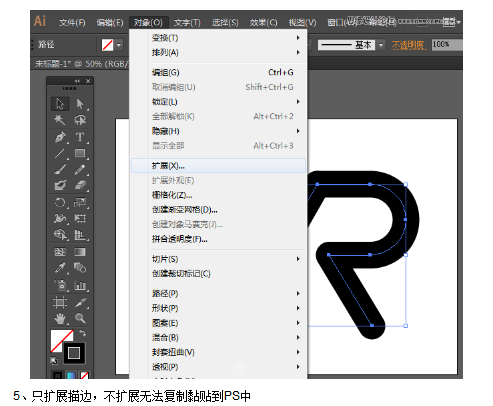Choose the Gradient tool
Screen dimensions: 493x406
click(x=80, y=252)
